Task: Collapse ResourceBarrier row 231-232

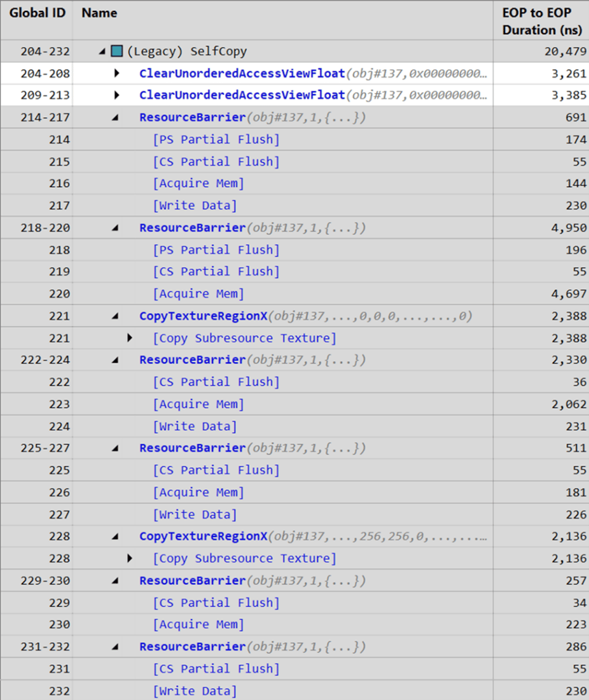Action: coord(115,647)
